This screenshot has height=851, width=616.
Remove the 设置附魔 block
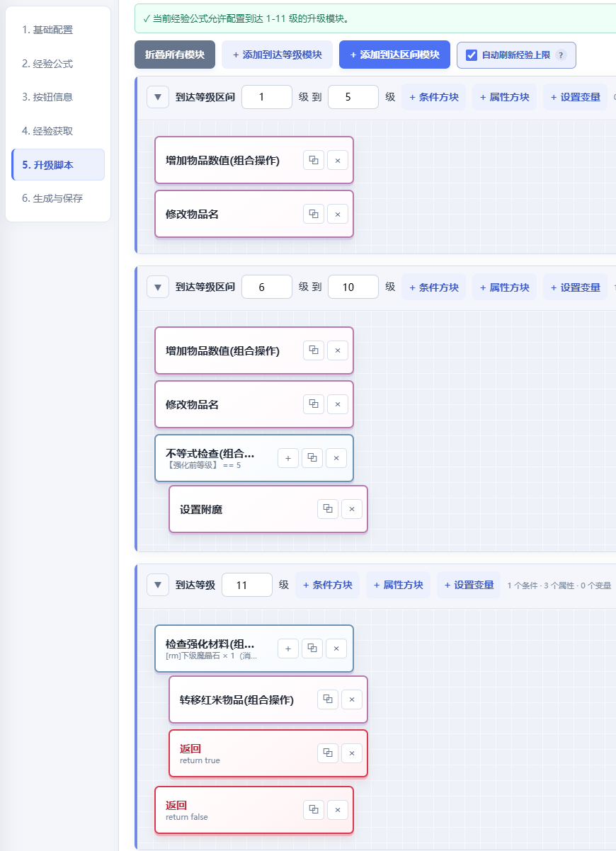pos(352,509)
